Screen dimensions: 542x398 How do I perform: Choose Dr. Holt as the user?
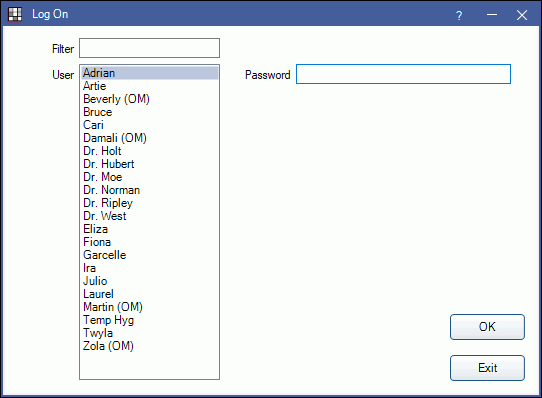tap(150, 151)
